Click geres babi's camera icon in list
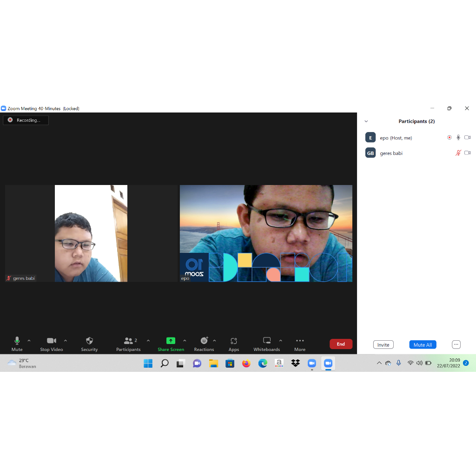Screen dimensions: 476x476 (x=468, y=153)
